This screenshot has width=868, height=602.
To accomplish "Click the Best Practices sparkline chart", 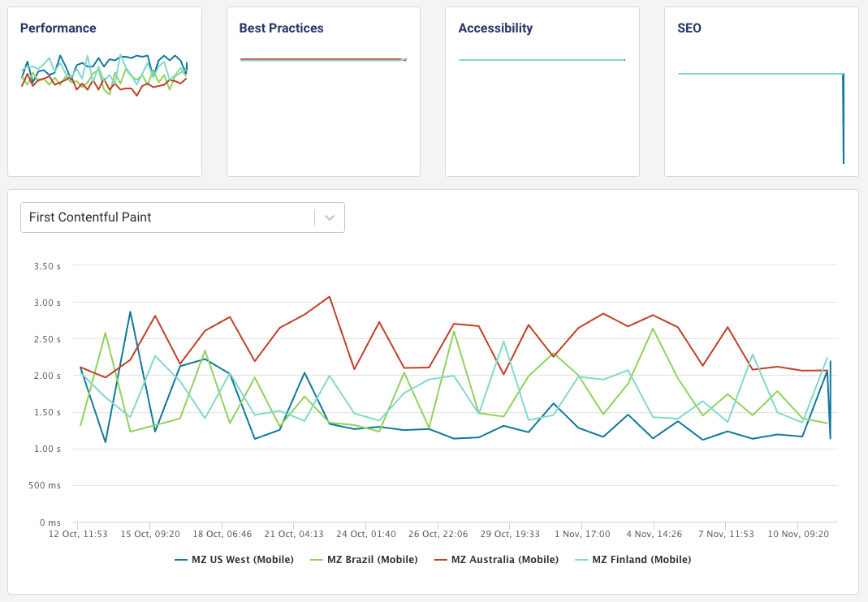I will 322,58.
